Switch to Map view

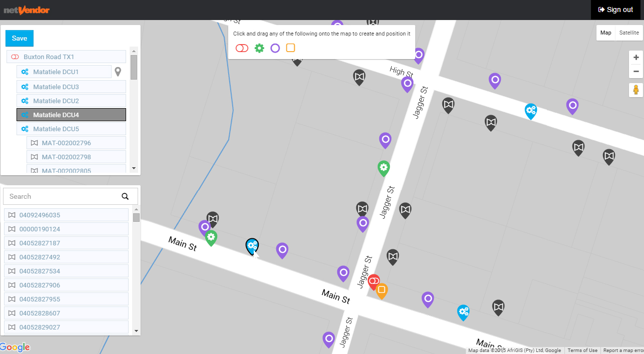pyautogui.click(x=606, y=33)
